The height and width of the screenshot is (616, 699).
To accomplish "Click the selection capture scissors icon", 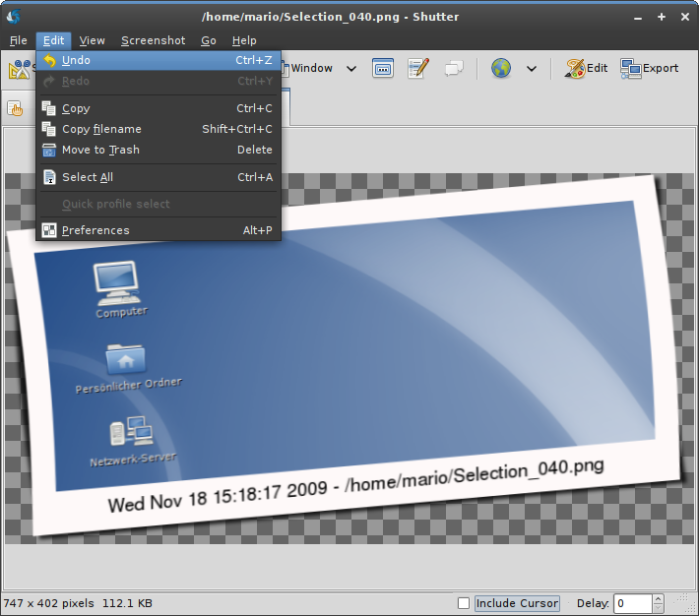I will [19, 69].
